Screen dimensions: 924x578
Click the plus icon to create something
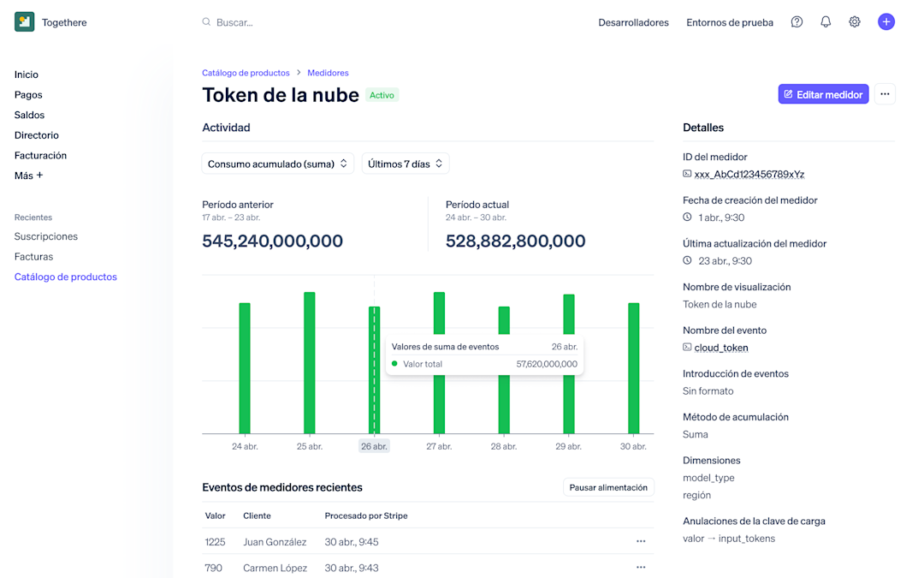tap(886, 21)
